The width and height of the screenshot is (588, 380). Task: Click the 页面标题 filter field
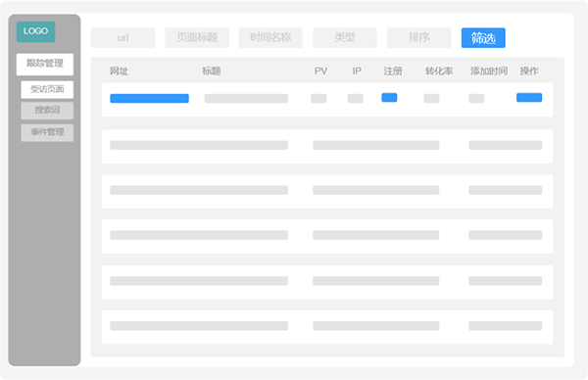(x=197, y=38)
